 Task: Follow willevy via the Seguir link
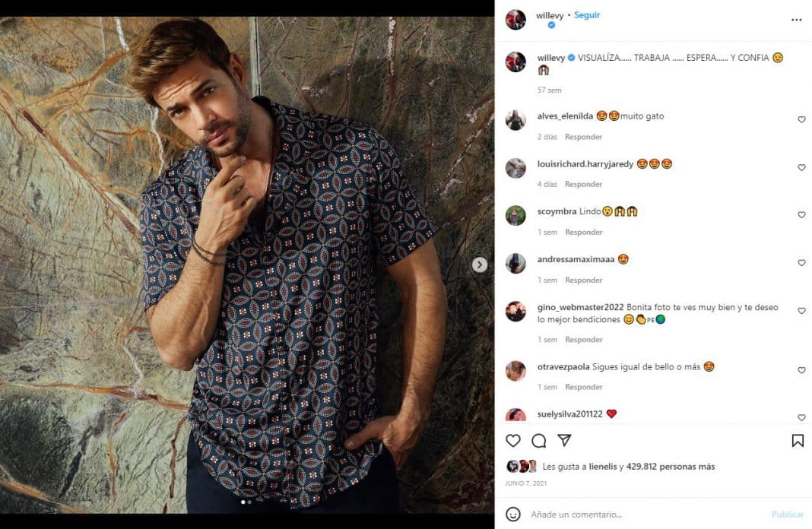pos(587,15)
